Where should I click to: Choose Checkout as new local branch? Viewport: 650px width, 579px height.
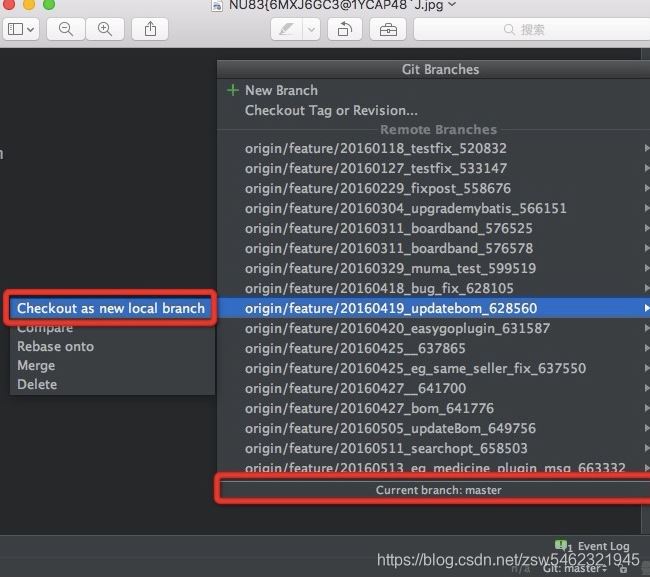click(x=111, y=308)
